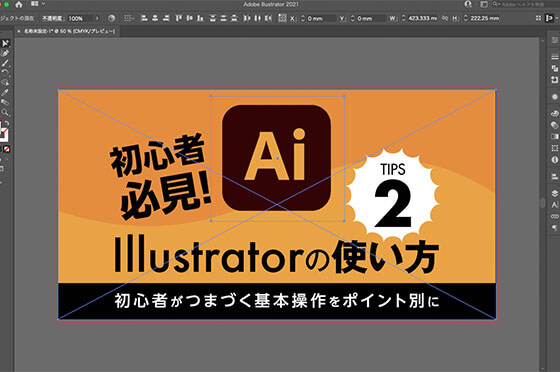Image resolution: width=560 pixels, height=372 pixels.
Task: Click horizontal align left icon
Action: pyautogui.click(x=144, y=18)
